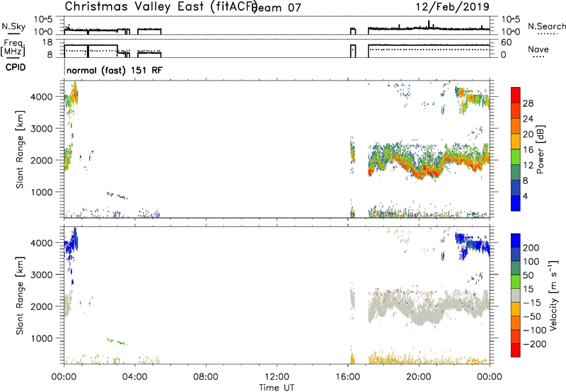
Task: Click the 'Power [dB]' colorbar label
Action: coord(540,149)
